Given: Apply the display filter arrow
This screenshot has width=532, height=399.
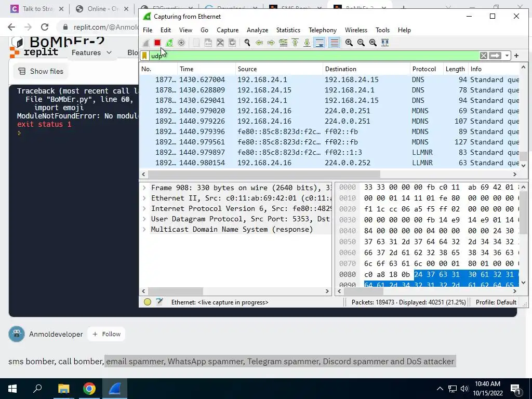Looking at the screenshot, I should (495, 56).
